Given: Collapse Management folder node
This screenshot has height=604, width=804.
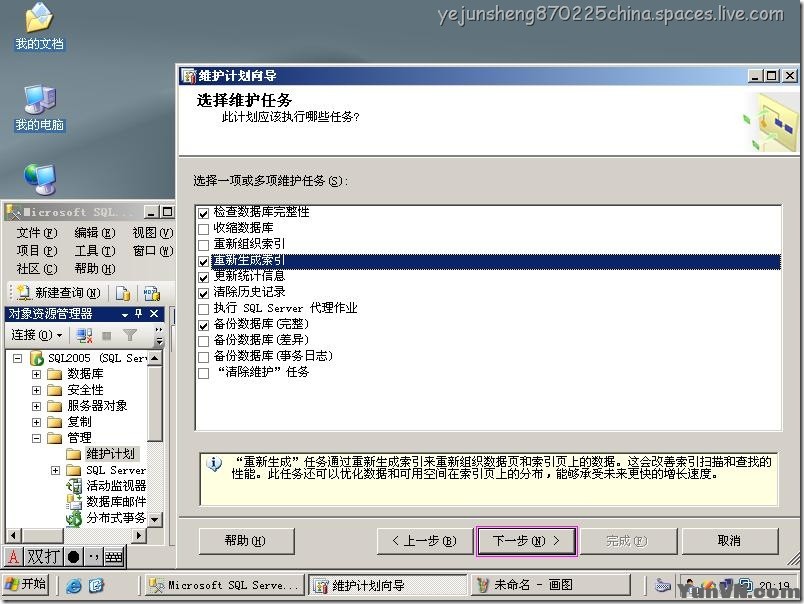Looking at the screenshot, I should click(x=36, y=438).
